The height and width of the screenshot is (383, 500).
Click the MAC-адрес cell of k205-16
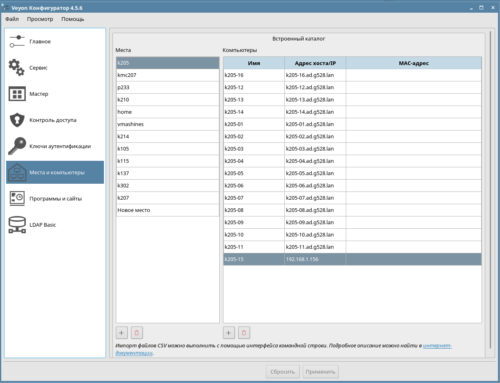click(x=414, y=75)
